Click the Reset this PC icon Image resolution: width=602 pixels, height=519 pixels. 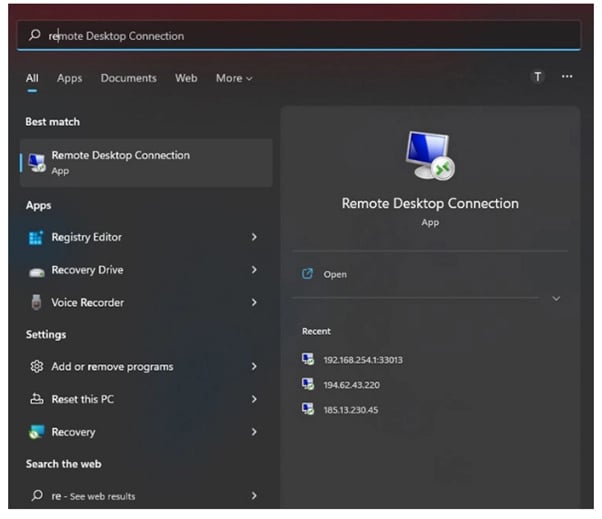[x=36, y=399]
